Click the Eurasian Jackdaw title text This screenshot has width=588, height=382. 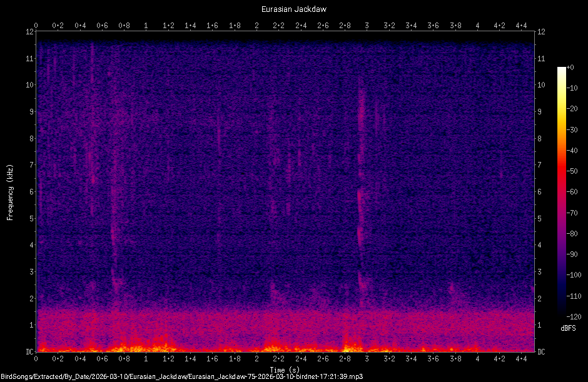point(293,9)
